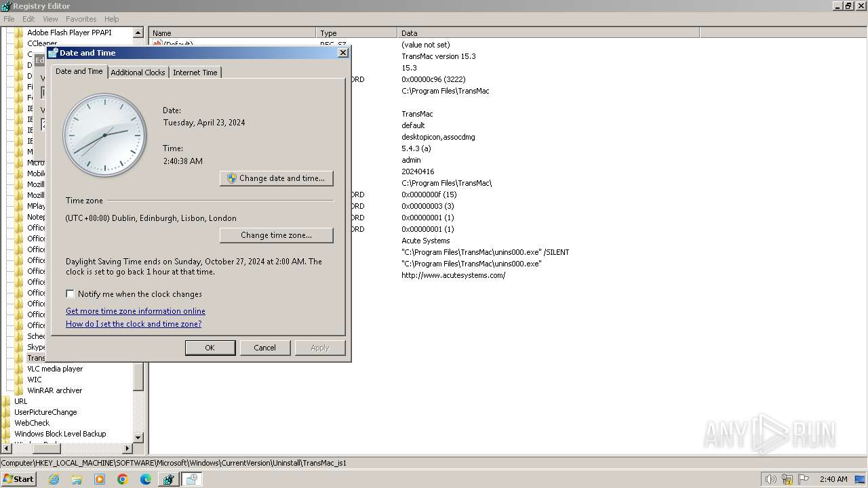Click the folder icon of VLC media player key

pos(19,369)
